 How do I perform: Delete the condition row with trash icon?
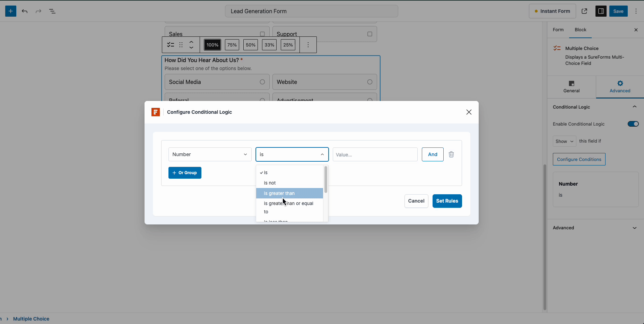[451, 154]
